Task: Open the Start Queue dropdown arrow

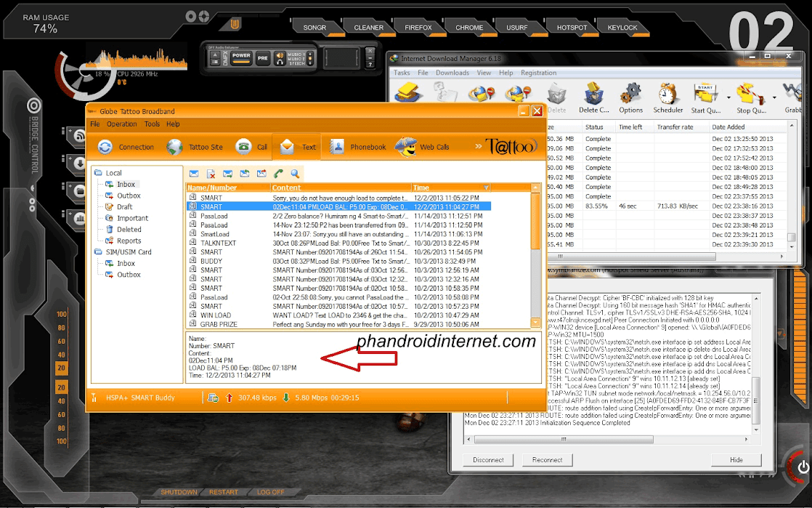Action: pyautogui.click(x=728, y=97)
